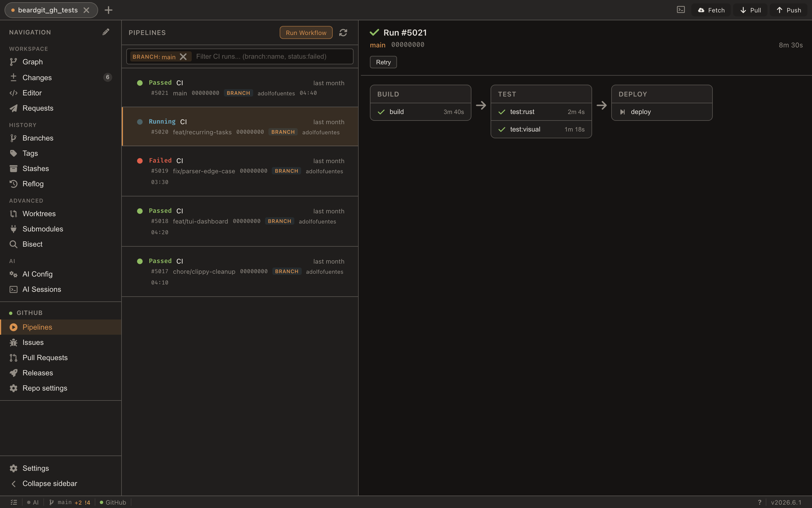812x508 pixels.
Task: Select Pipelines in the GitHub section
Action: (x=60, y=327)
